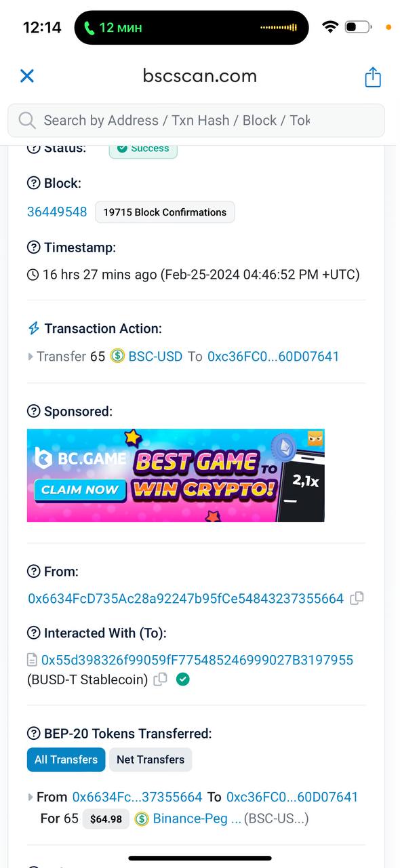Tap the green verified checkmark badge
Viewport: 400px width, 868px height.
coord(182,679)
